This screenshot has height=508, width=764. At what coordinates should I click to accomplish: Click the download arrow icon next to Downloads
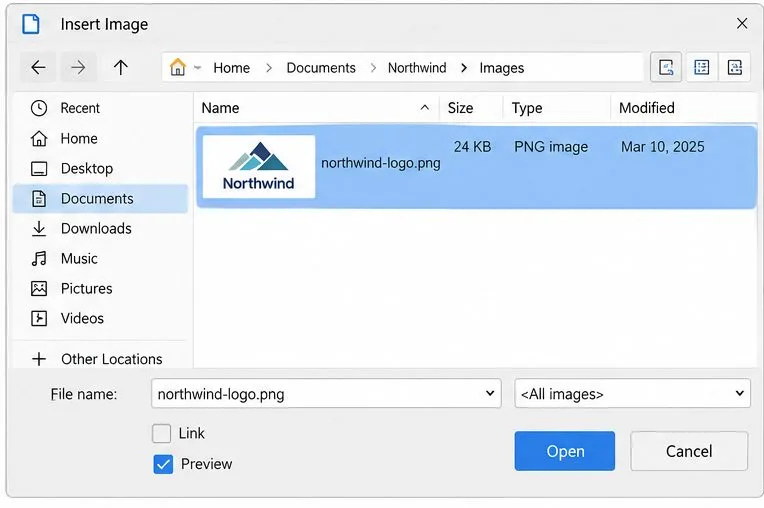tap(39, 228)
